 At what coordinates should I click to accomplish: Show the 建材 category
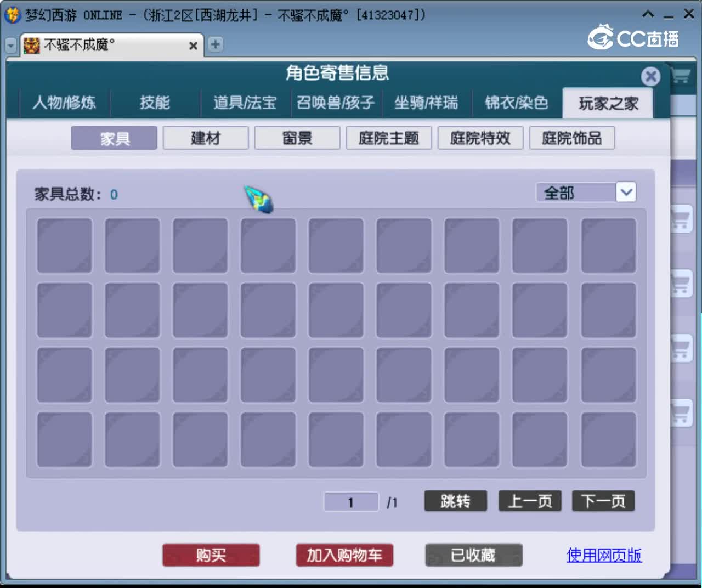point(206,138)
